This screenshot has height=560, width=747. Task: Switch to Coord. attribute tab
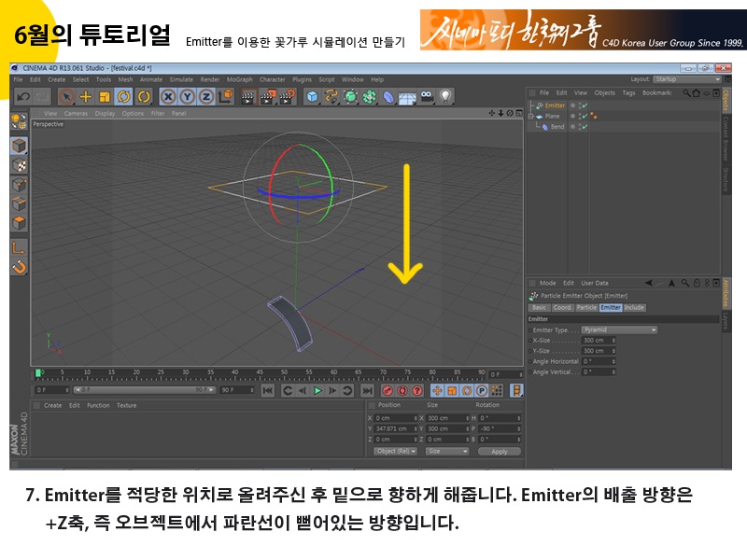click(x=562, y=308)
